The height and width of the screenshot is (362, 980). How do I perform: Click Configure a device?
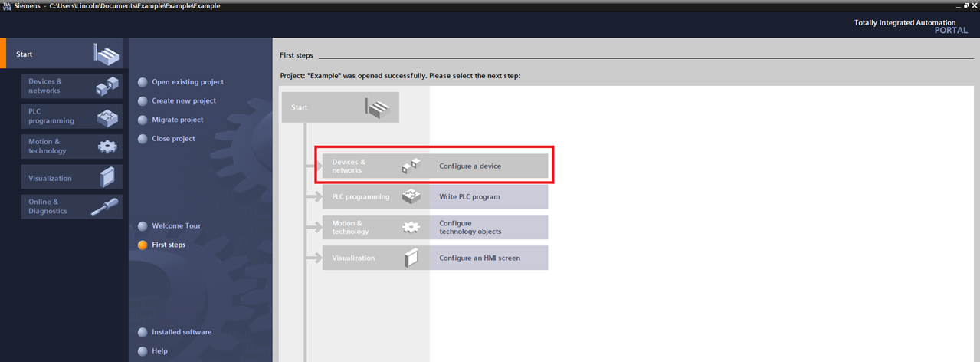470,166
